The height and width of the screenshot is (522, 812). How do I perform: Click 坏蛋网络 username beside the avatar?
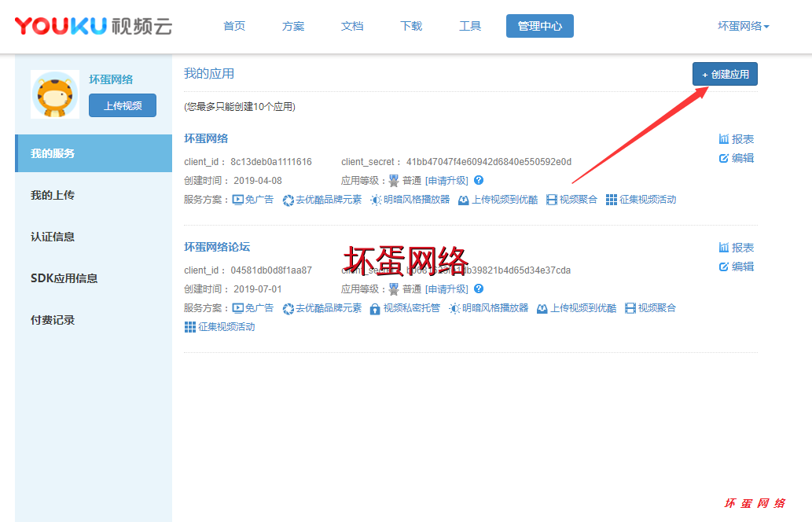pos(111,79)
